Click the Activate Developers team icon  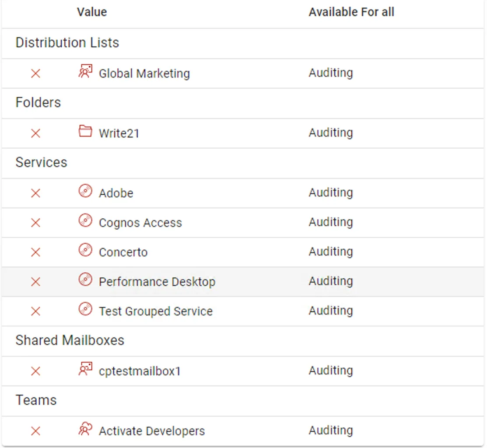(85, 429)
